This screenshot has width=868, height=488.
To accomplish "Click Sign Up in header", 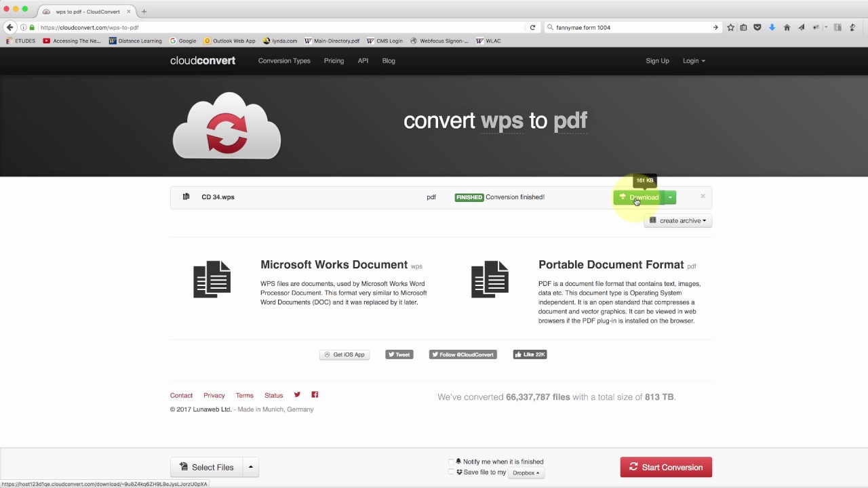I will coord(657,60).
